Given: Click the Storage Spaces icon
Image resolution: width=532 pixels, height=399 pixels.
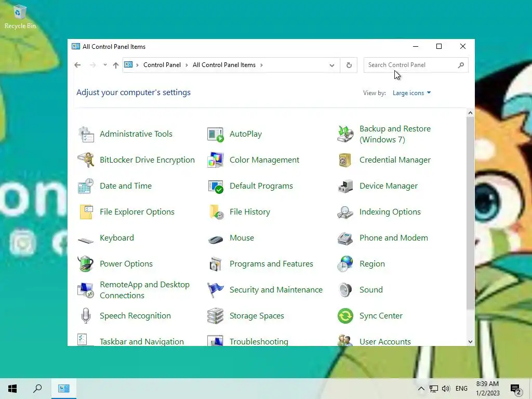Looking at the screenshot, I should tap(216, 316).
